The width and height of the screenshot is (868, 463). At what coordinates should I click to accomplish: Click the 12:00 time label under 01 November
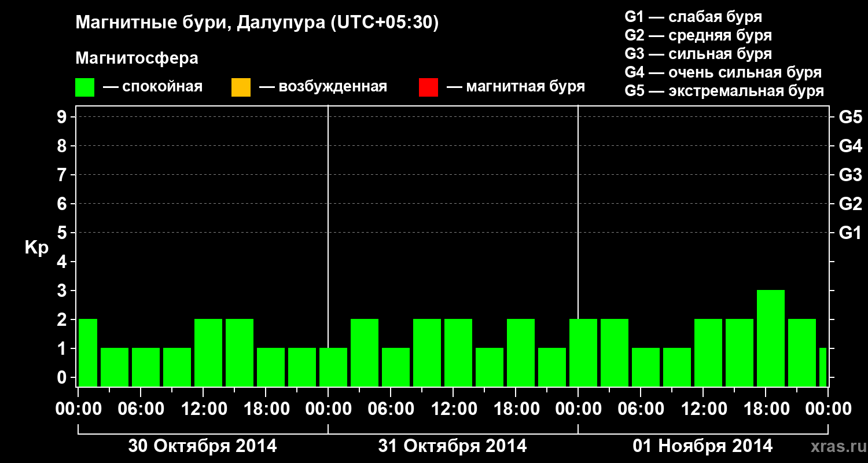[x=704, y=409]
